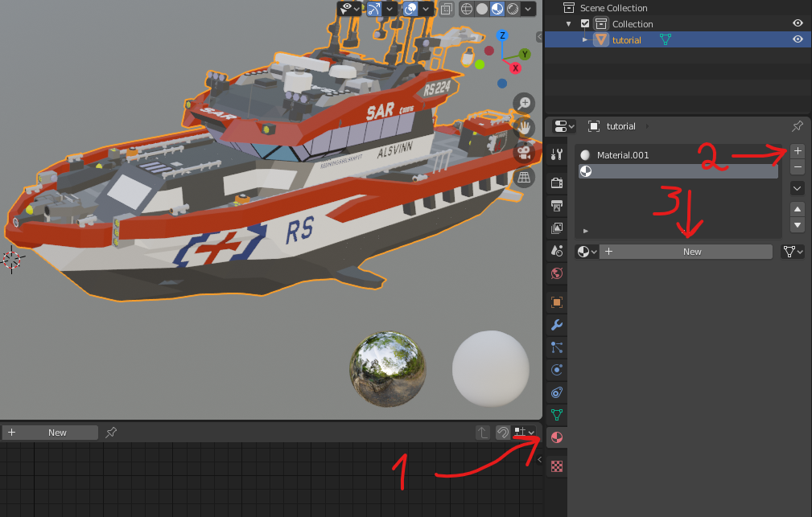Expand the viewport sidebar arrow
812x517 pixels.
point(539,36)
